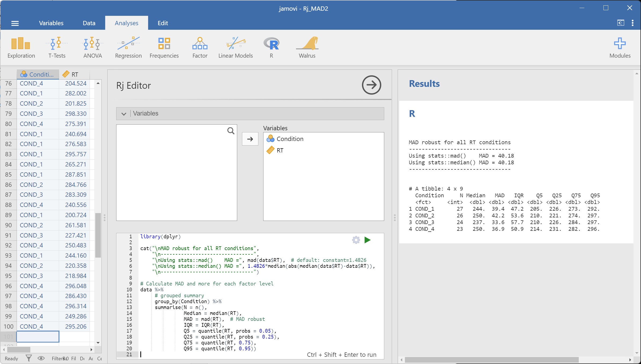Expand the Variables panel section
This screenshot has width=641, height=364.
pos(124,114)
